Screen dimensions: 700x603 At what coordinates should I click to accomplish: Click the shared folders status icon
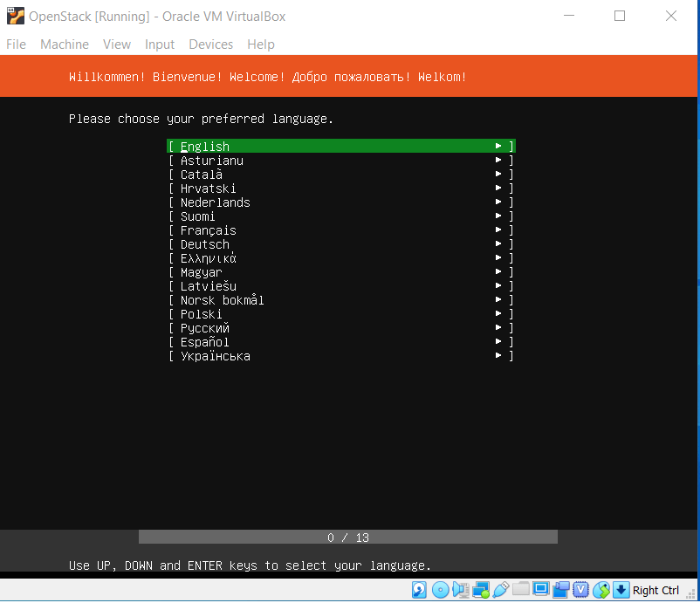521,590
